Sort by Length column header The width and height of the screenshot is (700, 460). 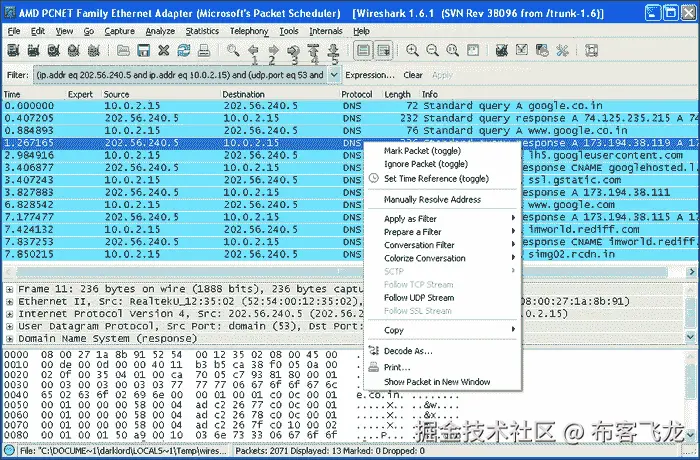tap(400, 94)
